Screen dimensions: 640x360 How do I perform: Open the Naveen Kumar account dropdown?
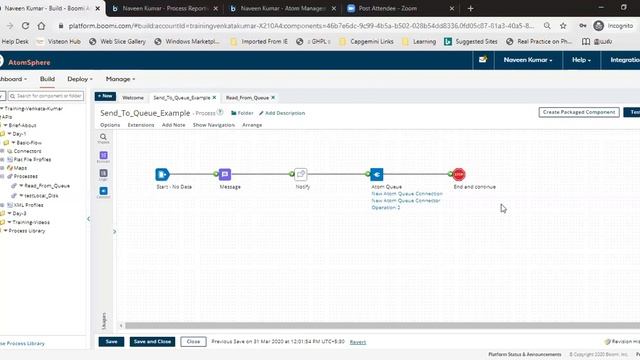pyautogui.click(x=528, y=60)
